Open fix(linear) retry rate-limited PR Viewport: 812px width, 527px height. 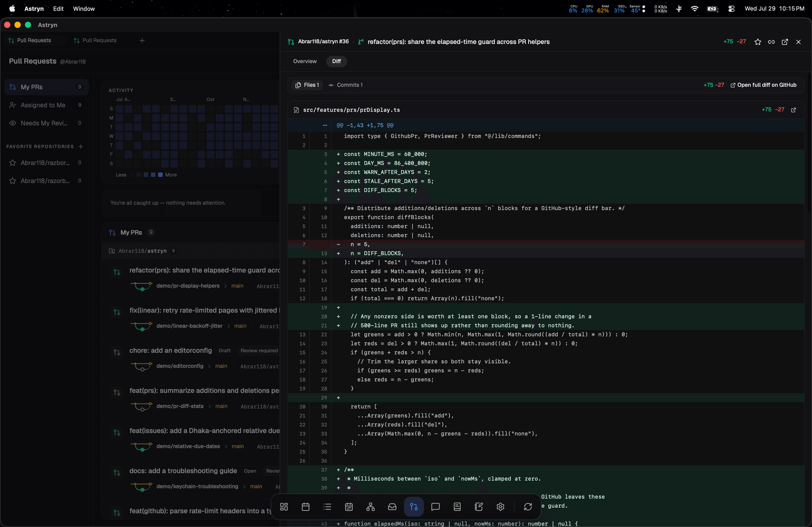coord(204,311)
